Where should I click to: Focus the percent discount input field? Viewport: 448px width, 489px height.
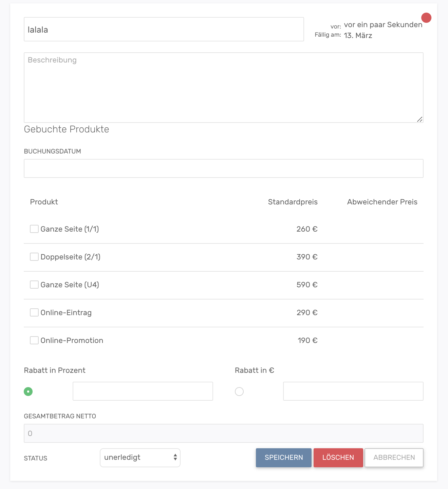tap(143, 391)
